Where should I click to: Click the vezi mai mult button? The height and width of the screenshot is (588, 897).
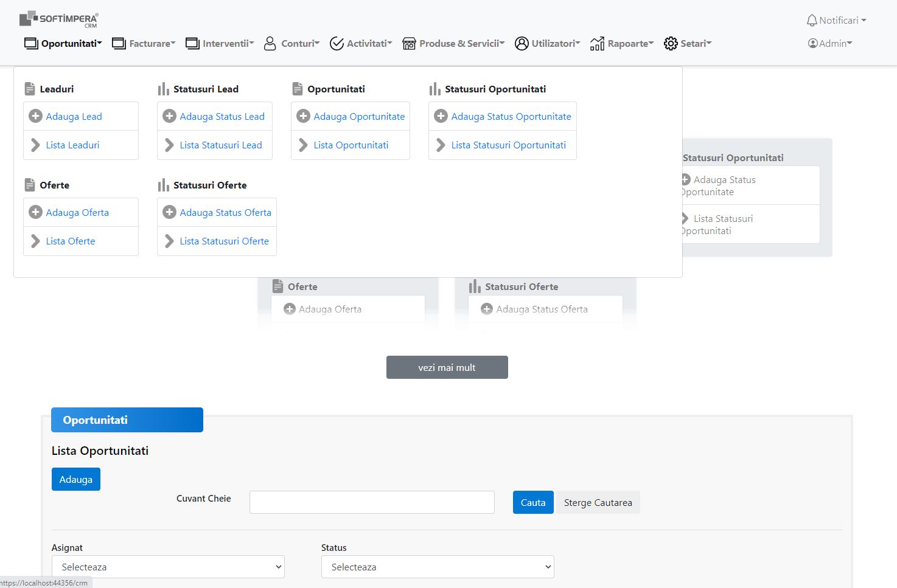(x=447, y=367)
